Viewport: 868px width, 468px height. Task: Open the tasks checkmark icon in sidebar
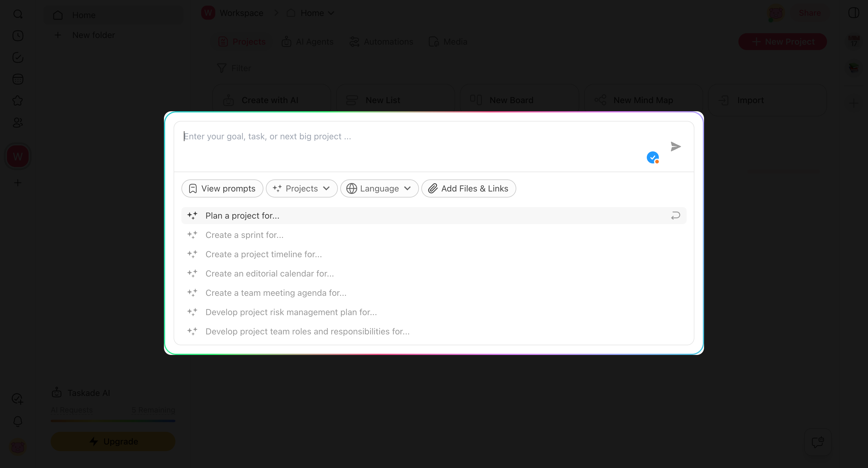click(18, 58)
